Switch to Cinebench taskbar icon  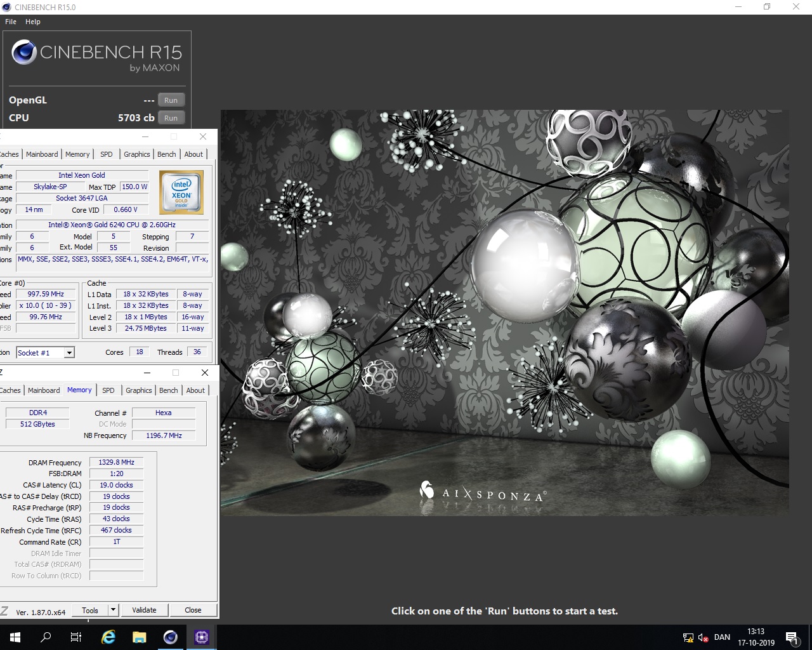[x=171, y=637]
